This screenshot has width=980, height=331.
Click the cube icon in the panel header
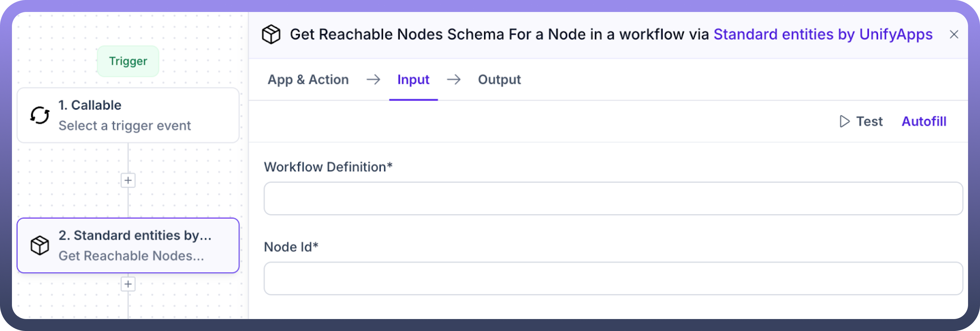[271, 34]
